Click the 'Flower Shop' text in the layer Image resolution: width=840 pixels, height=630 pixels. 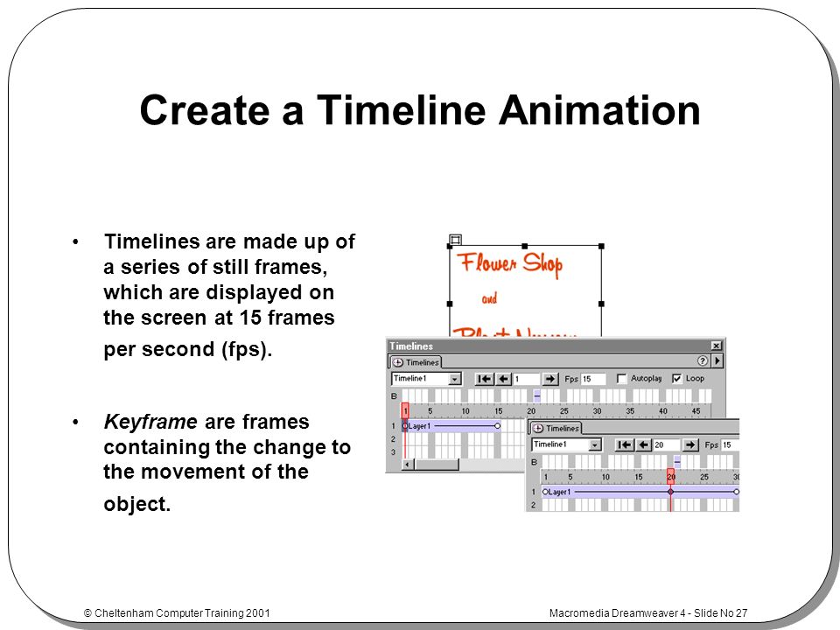coord(509,264)
